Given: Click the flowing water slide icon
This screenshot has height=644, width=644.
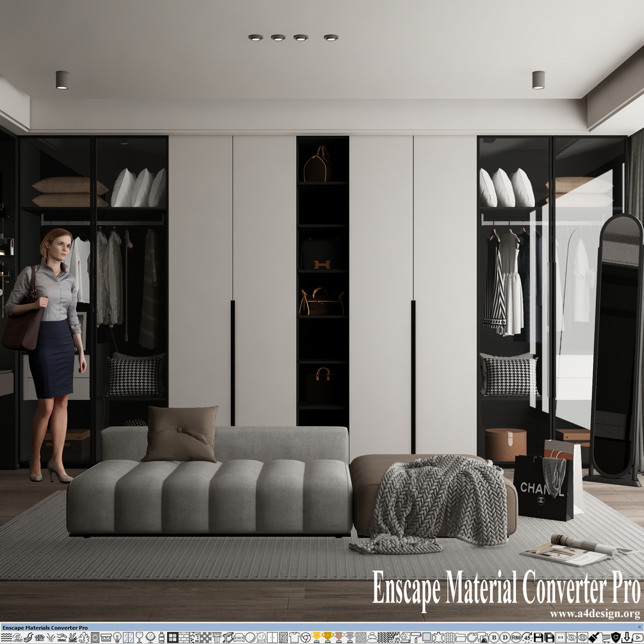Looking at the screenshot, I should (28, 638).
